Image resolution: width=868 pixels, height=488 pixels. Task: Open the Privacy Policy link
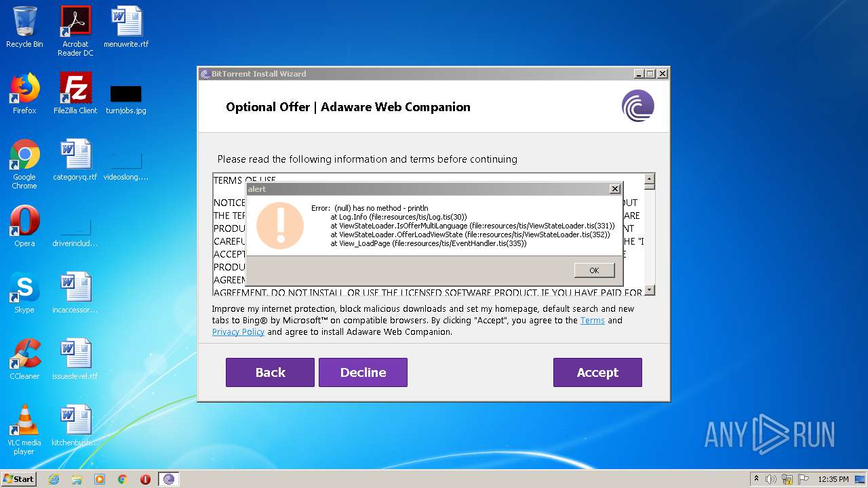[x=238, y=332]
